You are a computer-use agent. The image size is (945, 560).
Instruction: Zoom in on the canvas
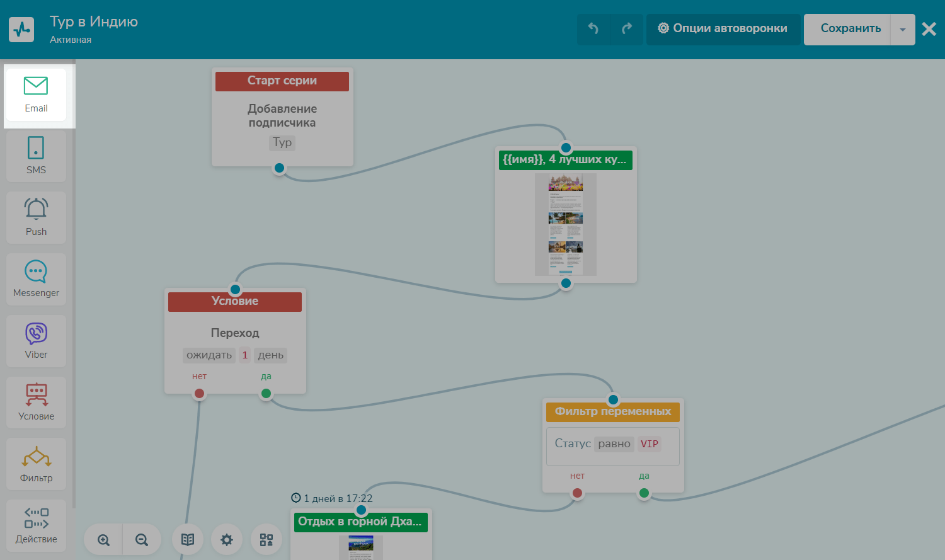click(104, 540)
